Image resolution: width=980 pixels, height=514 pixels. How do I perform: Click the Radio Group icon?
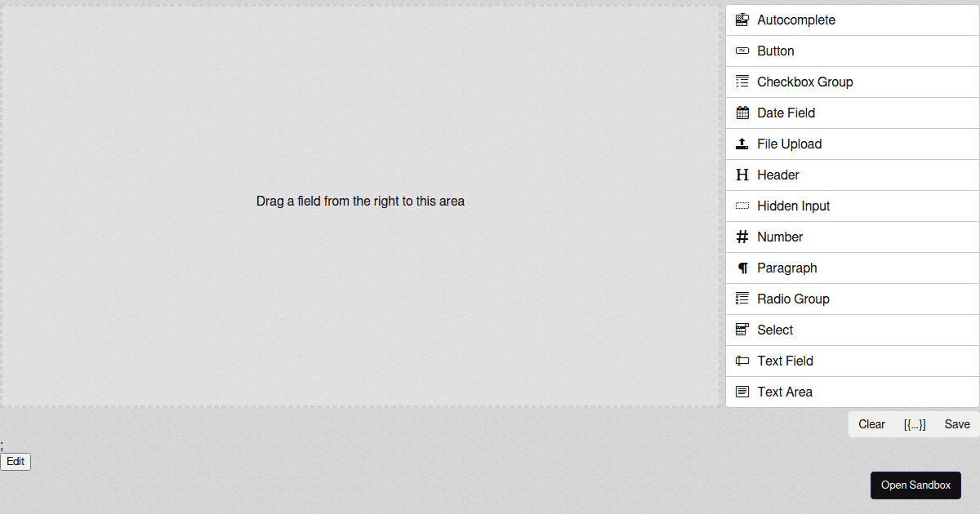click(x=742, y=299)
